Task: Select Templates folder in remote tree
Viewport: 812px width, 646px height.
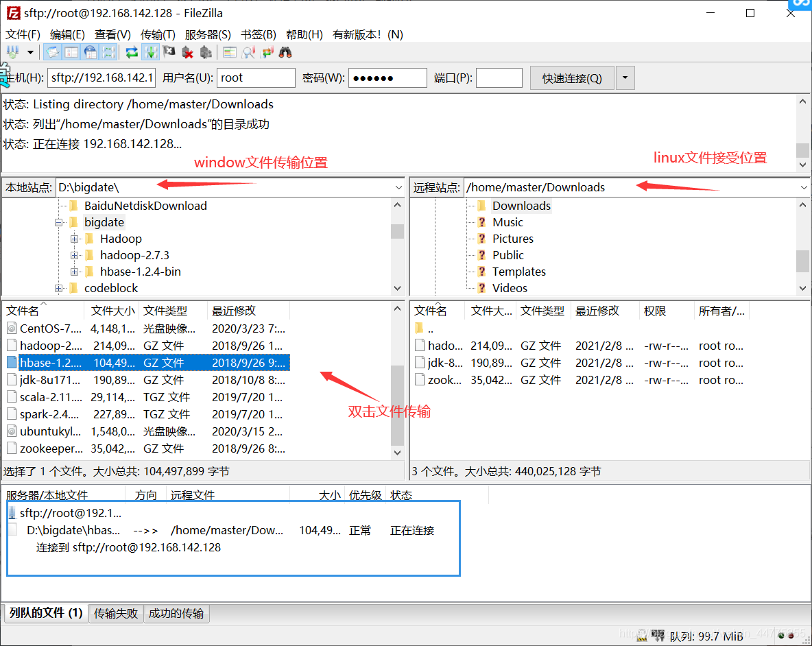Action: pyautogui.click(x=519, y=272)
